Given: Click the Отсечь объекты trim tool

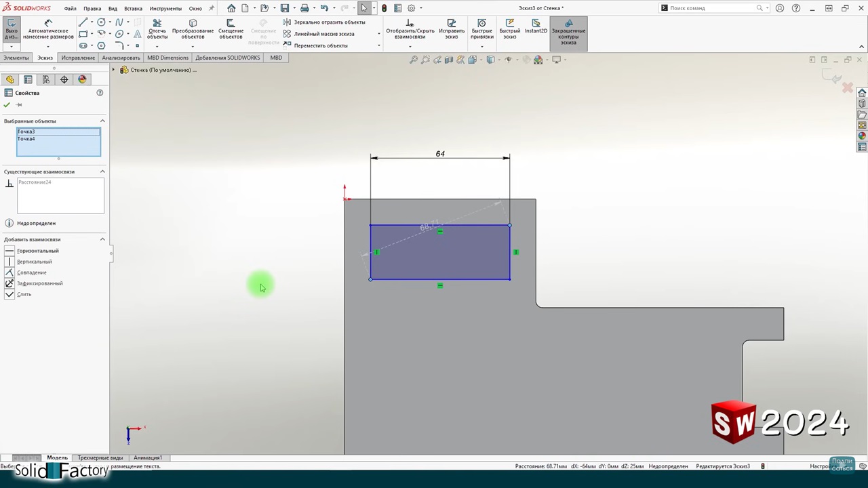Looking at the screenshot, I should [x=157, y=30].
